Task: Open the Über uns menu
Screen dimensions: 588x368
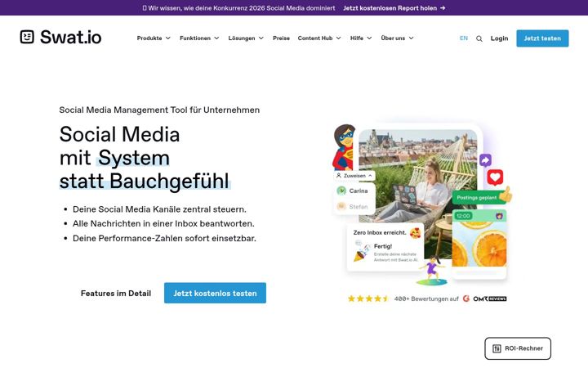Action: [x=397, y=38]
